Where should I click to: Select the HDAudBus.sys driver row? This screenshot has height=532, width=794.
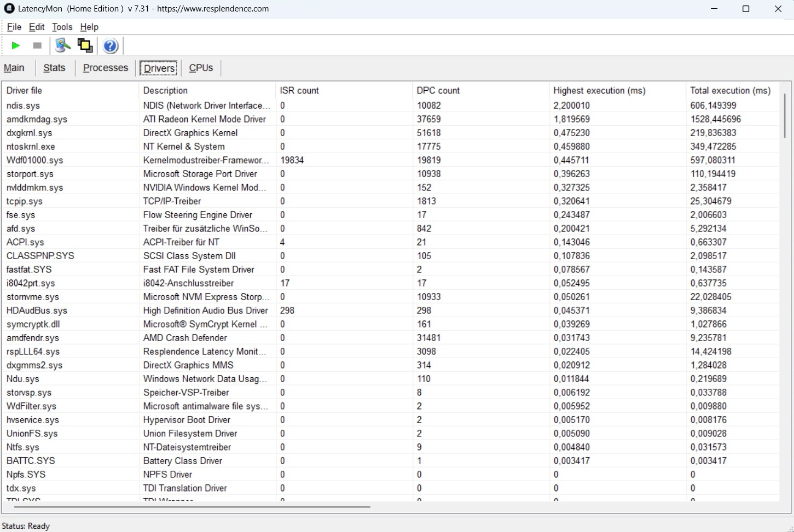pyautogui.click(x=37, y=311)
